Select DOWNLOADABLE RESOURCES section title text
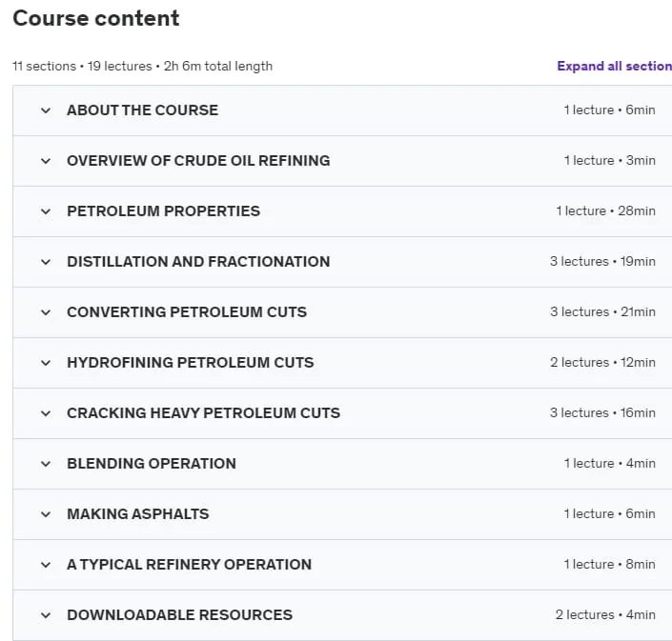The image size is (672, 641). point(179,615)
